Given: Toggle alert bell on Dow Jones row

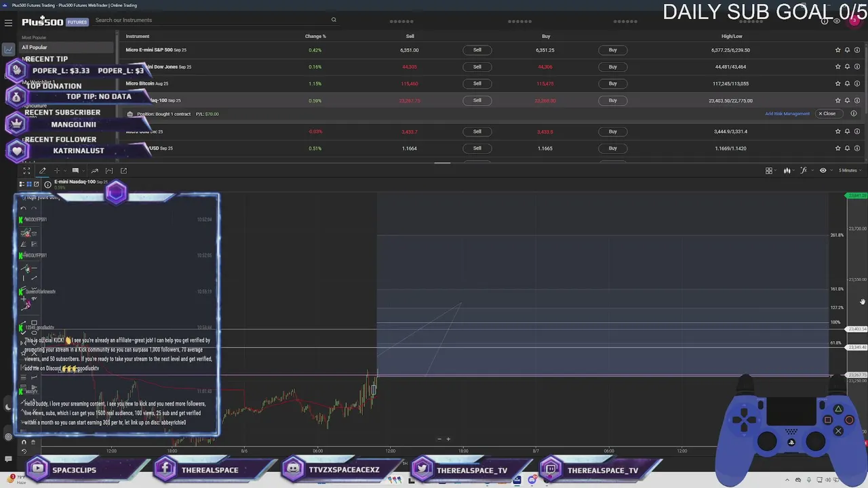Looking at the screenshot, I should click(847, 66).
